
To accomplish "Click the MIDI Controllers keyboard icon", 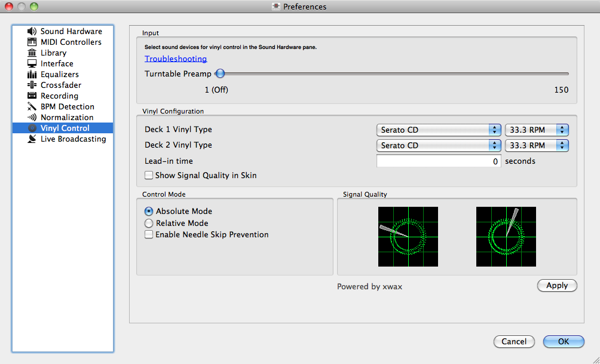I will click(32, 42).
